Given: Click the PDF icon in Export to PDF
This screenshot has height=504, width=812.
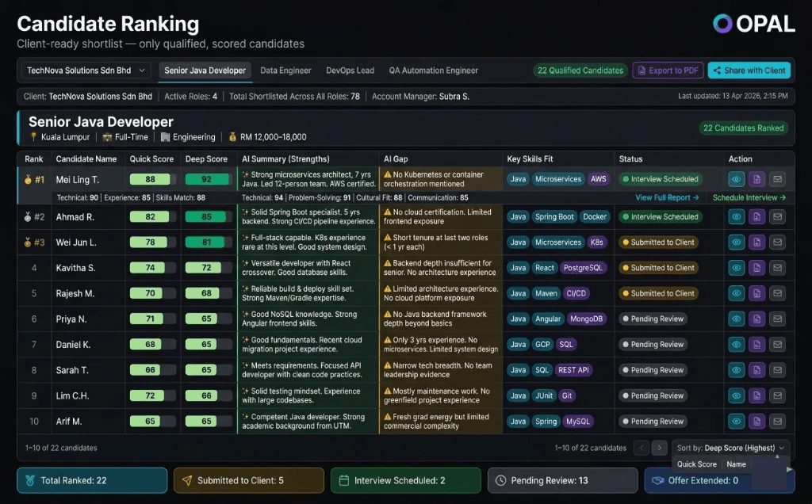Looking at the screenshot, I should click(642, 71).
